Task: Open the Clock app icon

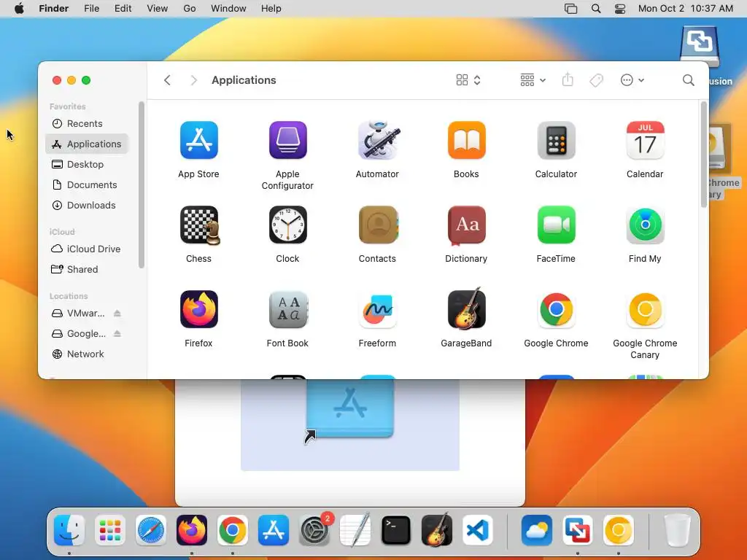Action: (287, 225)
